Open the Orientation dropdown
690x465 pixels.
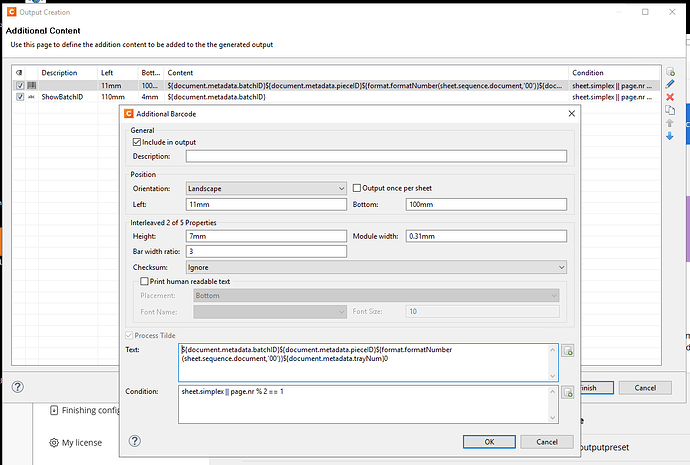[x=266, y=188]
